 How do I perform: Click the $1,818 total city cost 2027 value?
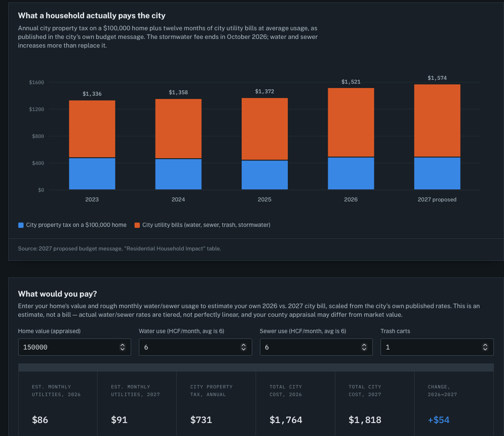pyautogui.click(x=365, y=420)
